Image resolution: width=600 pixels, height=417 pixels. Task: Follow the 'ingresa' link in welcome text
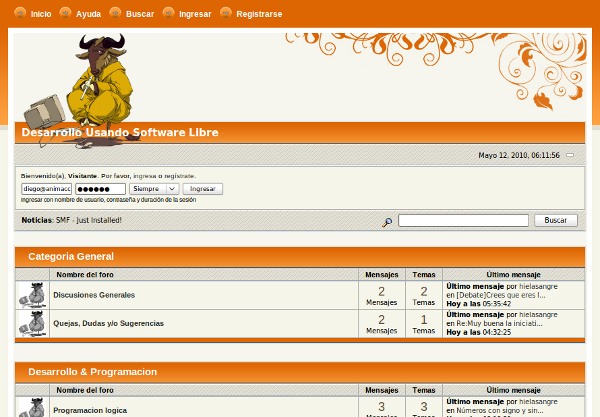tap(145, 176)
